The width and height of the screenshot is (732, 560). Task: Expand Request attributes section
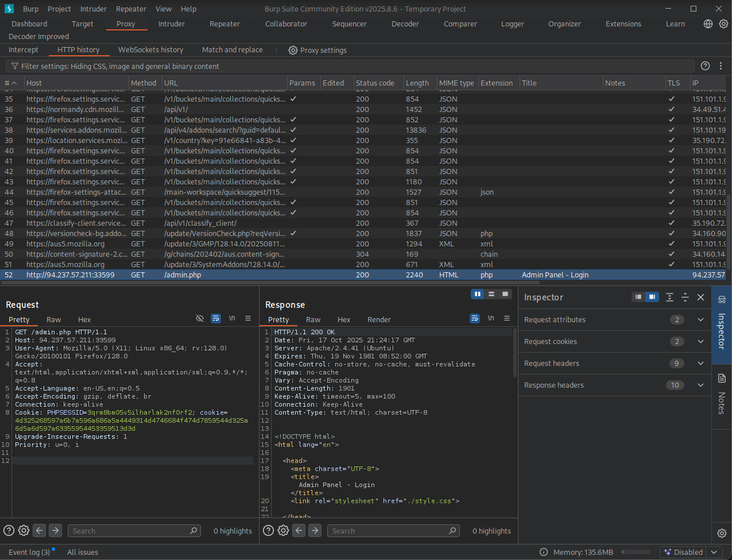[700, 320]
